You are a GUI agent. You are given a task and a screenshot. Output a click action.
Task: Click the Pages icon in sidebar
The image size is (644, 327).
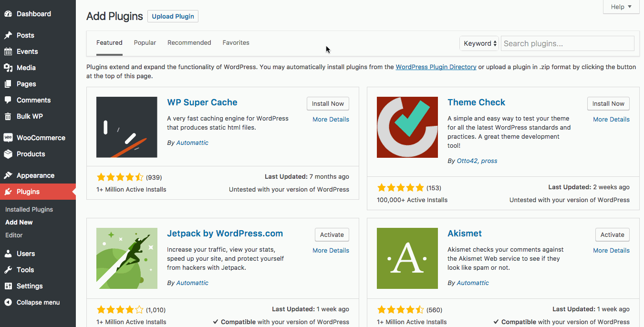click(x=8, y=84)
